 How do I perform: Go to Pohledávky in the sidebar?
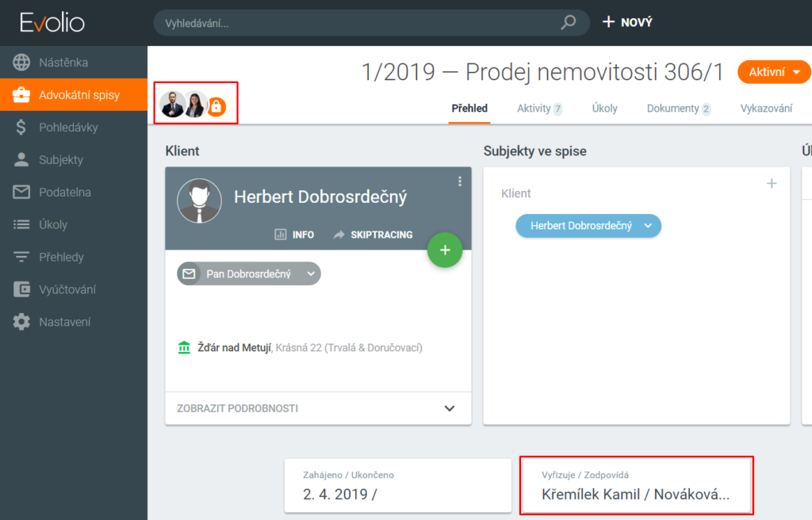pyautogui.click(x=68, y=127)
